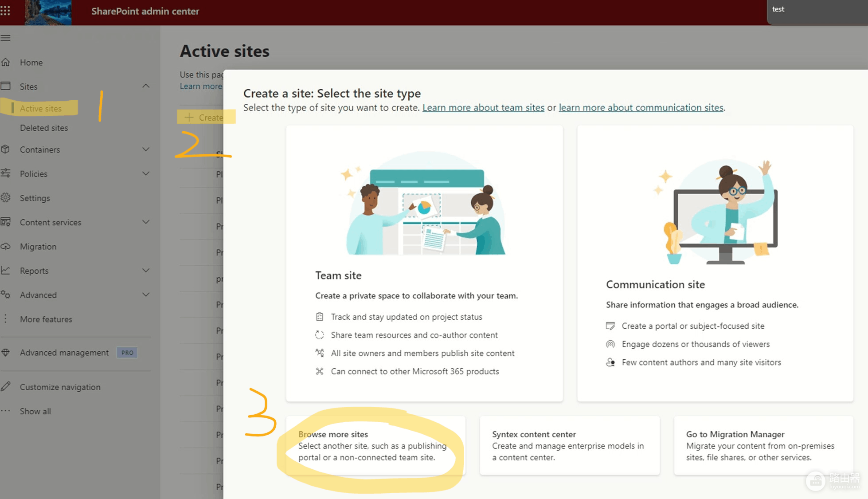Click the Containers cube icon
Screen dimensions: 868x499
click(x=5, y=149)
